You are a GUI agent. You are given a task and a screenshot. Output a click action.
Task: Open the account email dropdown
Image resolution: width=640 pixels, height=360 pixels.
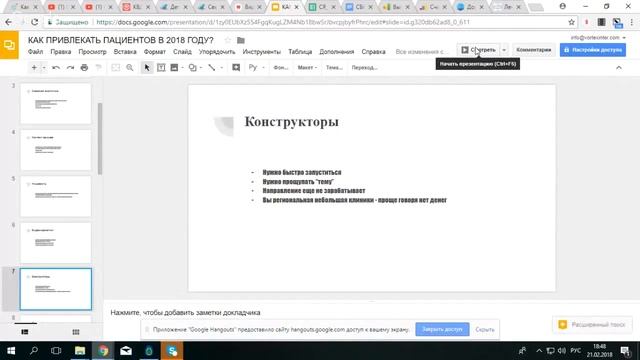pyautogui.click(x=598, y=38)
